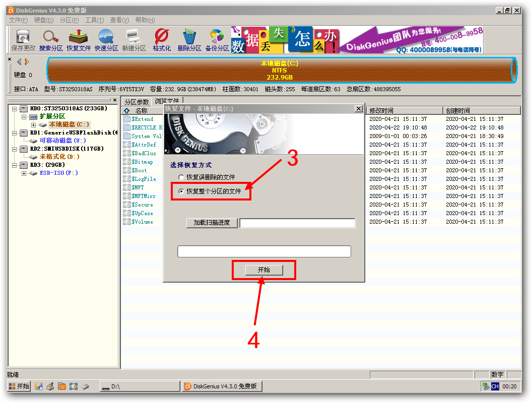This screenshot has width=532, height=403.
Task: Collapse the 扩展分区 tree node
Action: [24, 117]
